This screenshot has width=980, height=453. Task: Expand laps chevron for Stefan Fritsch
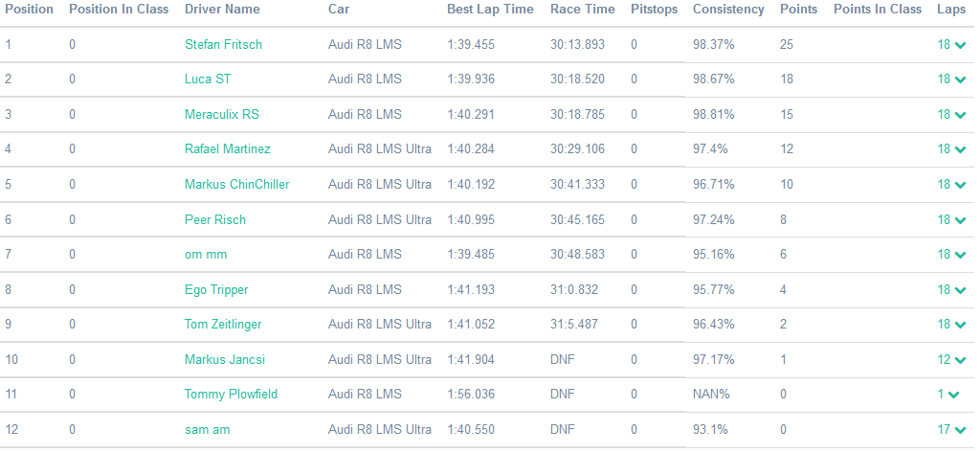click(960, 45)
